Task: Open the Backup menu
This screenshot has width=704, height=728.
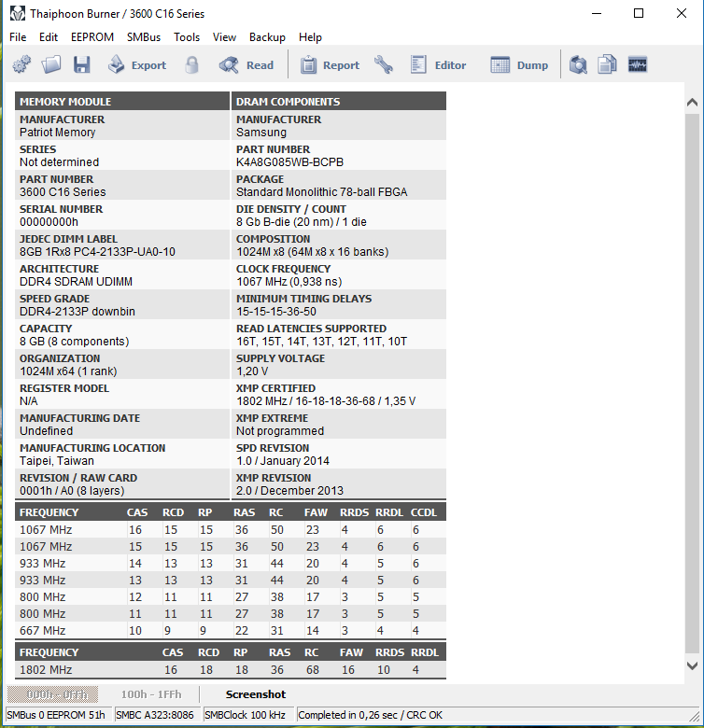Action: pyautogui.click(x=267, y=37)
